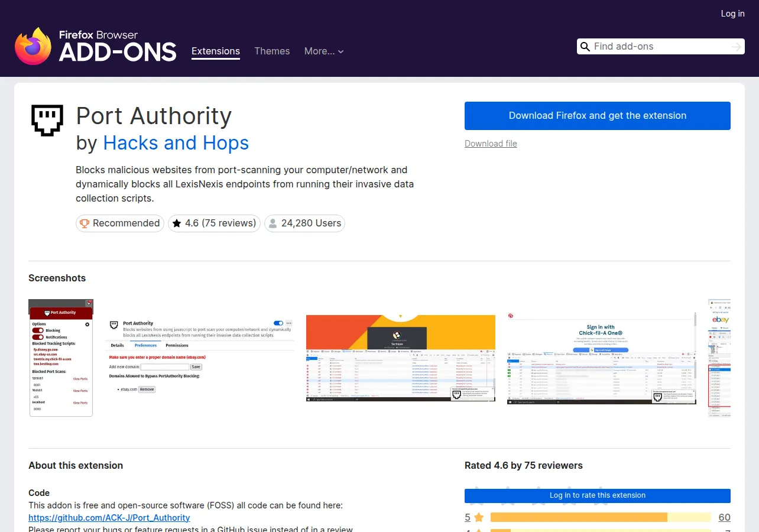The height and width of the screenshot is (532, 759).
Task: Click the Firefox Browser Add-ons logo
Action: tap(96, 46)
